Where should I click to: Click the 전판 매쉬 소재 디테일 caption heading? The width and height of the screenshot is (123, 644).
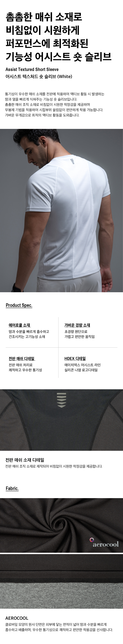[x=25, y=460]
